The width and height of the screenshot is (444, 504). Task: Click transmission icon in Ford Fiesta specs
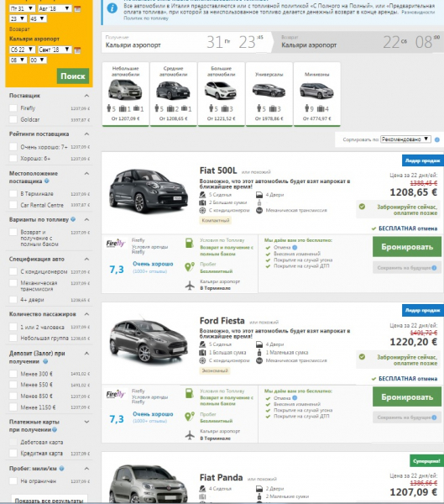259,360
